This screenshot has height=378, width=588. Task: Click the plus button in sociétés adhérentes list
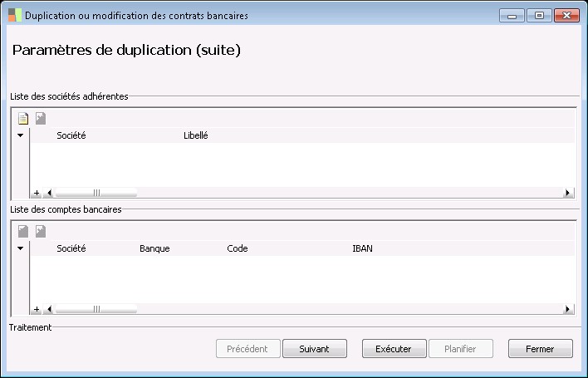point(37,193)
